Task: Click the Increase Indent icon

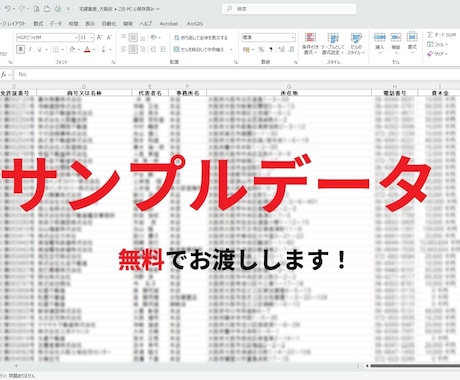Action: (x=163, y=49)
